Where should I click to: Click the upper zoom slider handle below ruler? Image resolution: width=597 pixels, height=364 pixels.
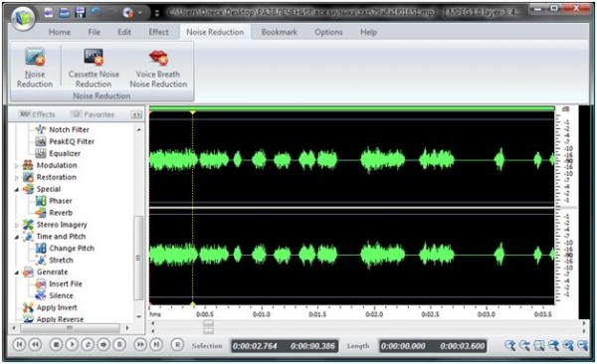(208, 323)
